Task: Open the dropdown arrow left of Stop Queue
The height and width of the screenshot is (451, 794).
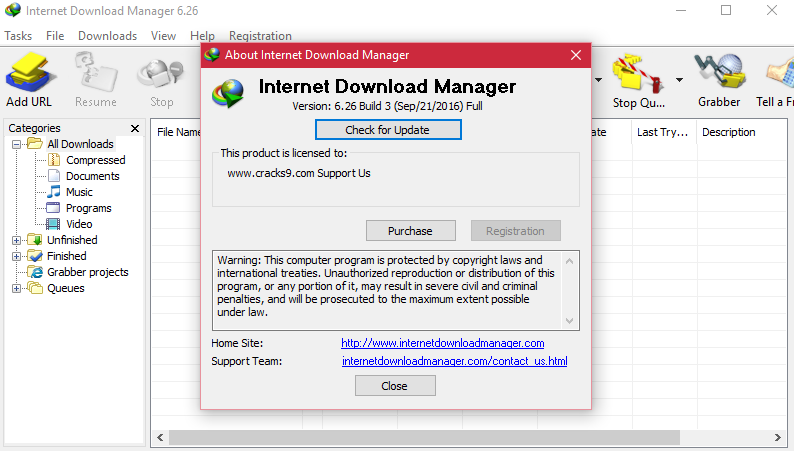Action: 598,79
